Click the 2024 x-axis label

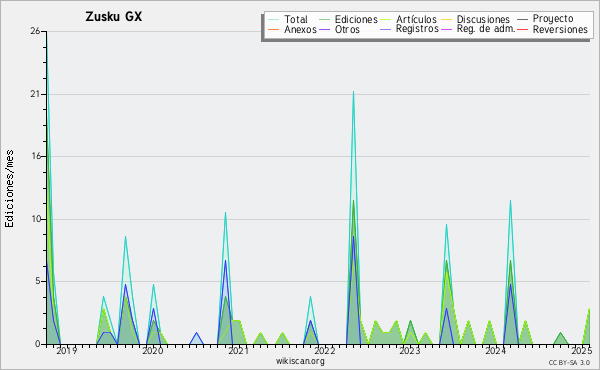pos(496,351)
